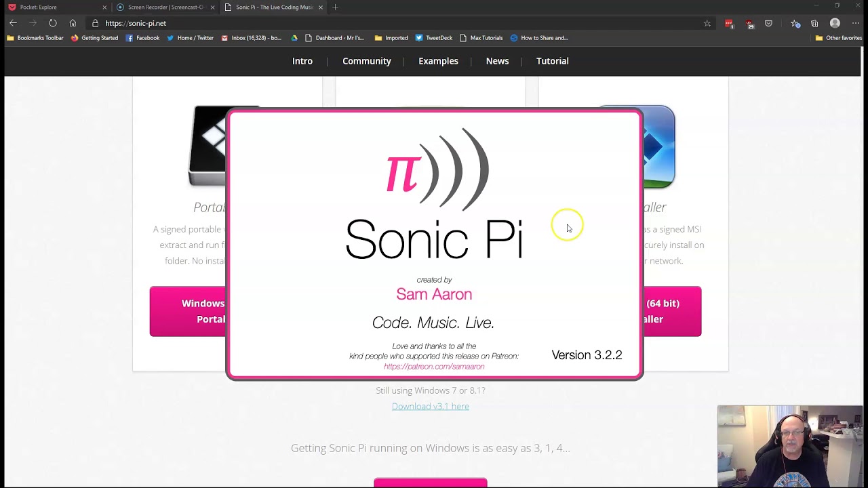The height and width of the screenshot is (488, 868).
Task: Click the 64 bit Installer download button
Action: point(672,311)
